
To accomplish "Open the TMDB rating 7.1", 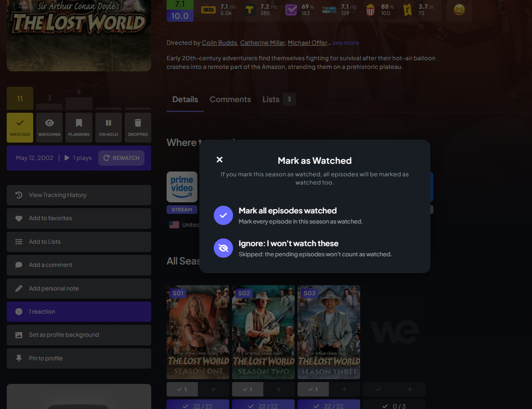I will coord(339,10).
